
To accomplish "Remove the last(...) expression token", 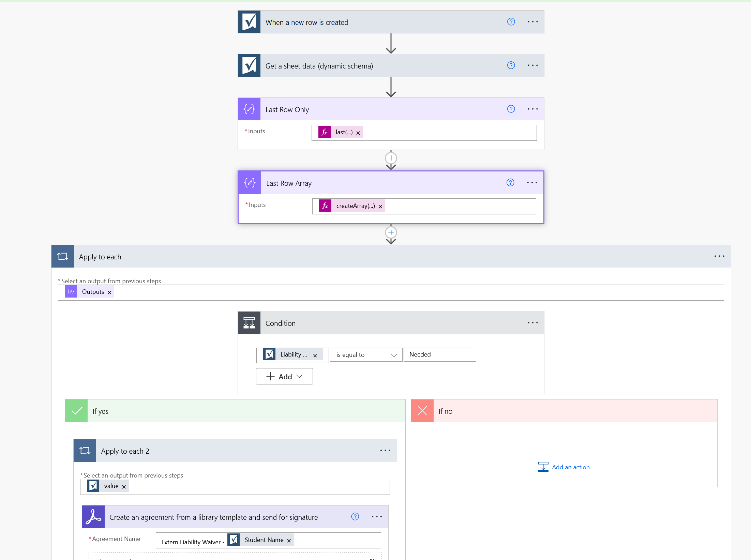I will pos(358,133).
